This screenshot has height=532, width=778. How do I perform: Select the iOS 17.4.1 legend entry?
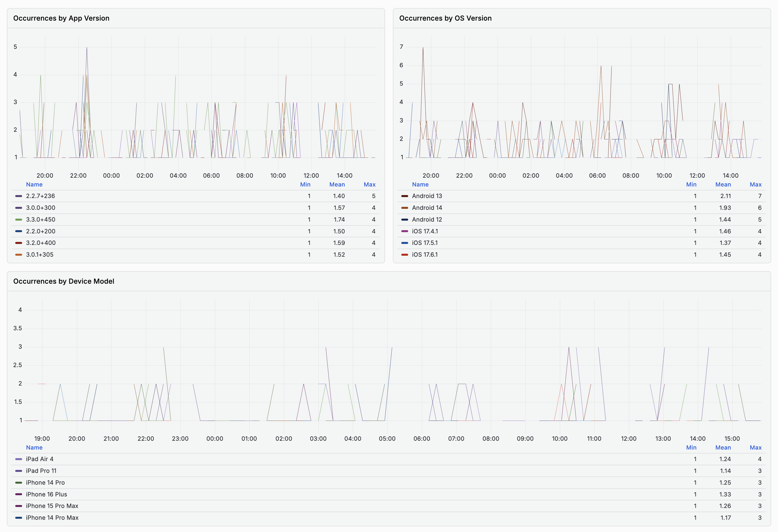click(425, 231)
